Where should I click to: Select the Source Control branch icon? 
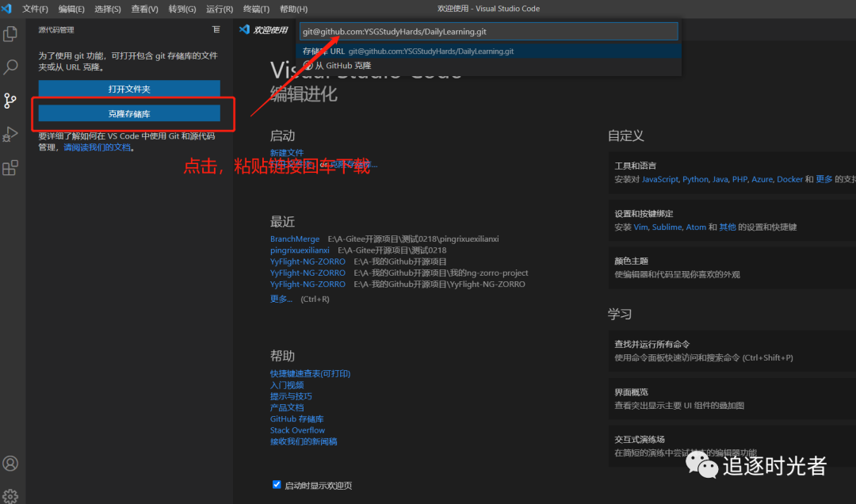click(10, 101)
